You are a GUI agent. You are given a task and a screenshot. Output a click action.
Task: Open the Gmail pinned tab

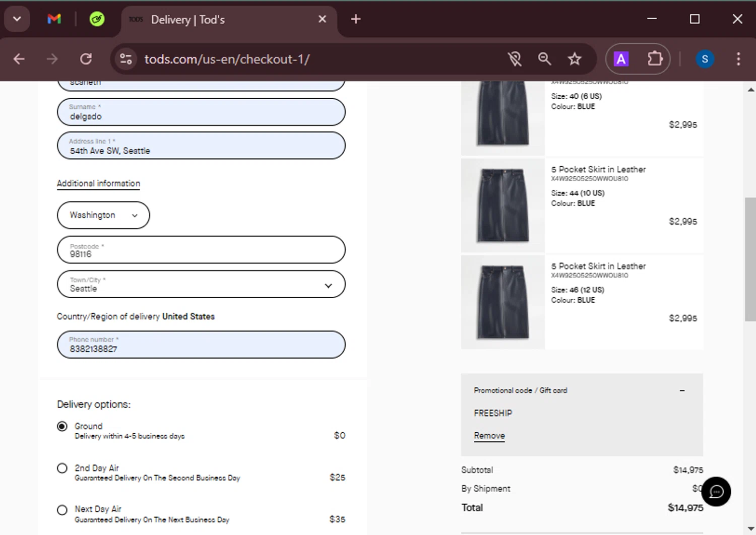click(x=54, y=19)
